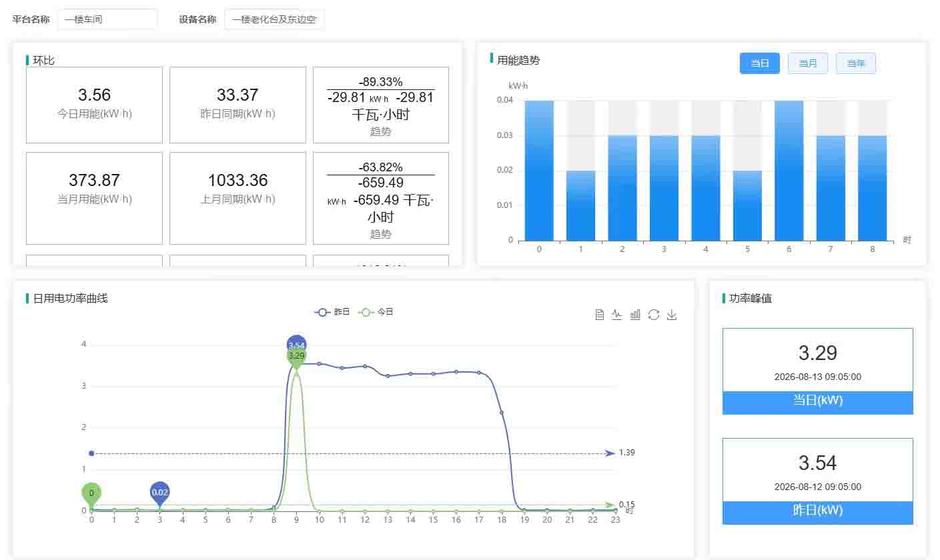
Task: Select the 当月 energy trend tab
Action: tap(808, 63)
